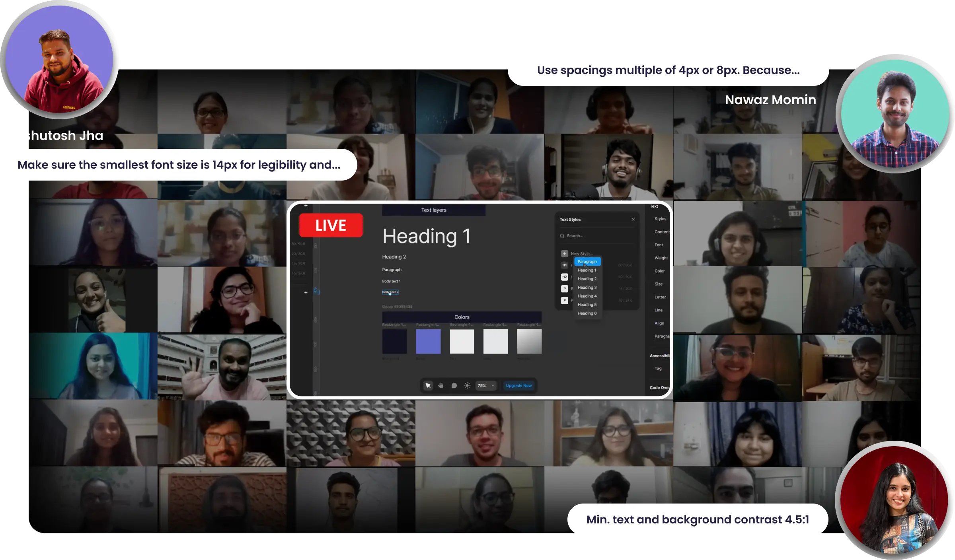Click the Nawaz Momin name label
955x560 pixels.
pos(770,100)
